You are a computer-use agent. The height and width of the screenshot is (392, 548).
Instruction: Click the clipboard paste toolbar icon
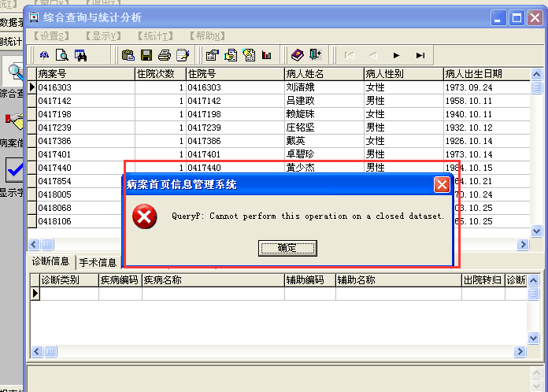128,55
